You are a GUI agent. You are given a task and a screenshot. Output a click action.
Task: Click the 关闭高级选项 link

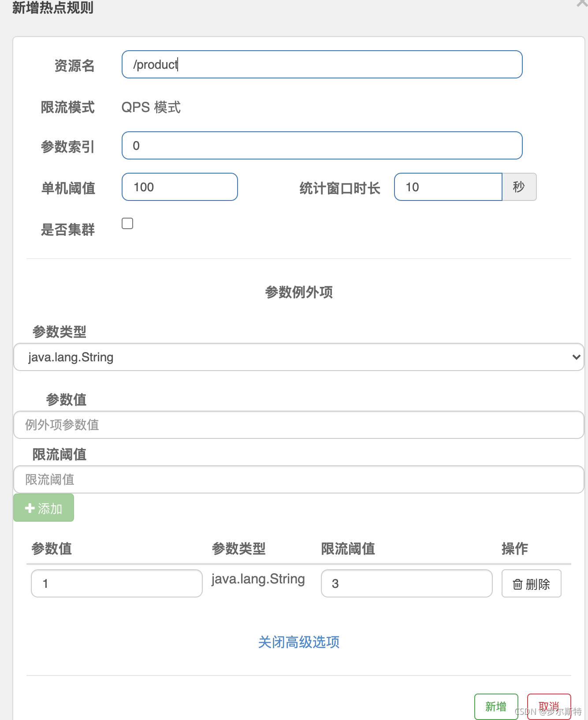coord(298,642)
